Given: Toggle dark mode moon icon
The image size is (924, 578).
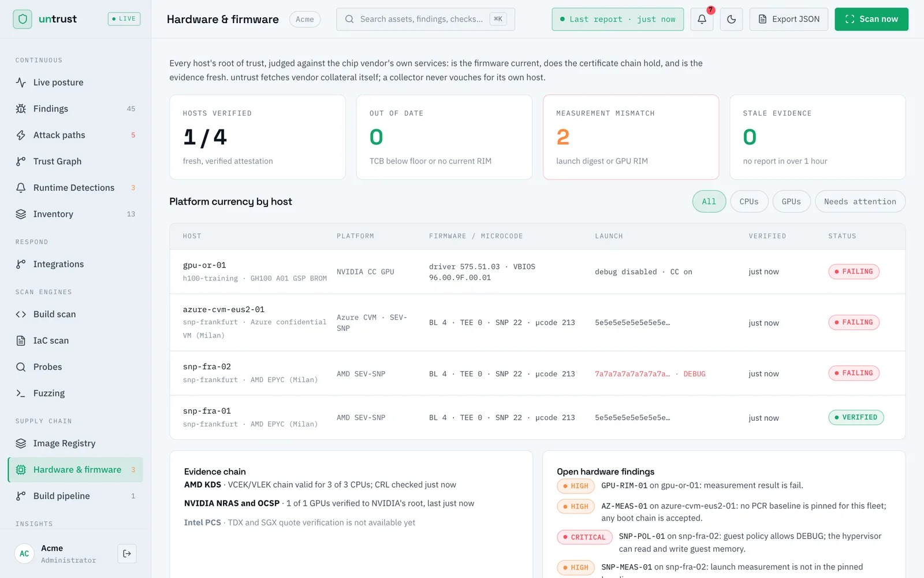Looking at the screenshot, I should point(731,19).
